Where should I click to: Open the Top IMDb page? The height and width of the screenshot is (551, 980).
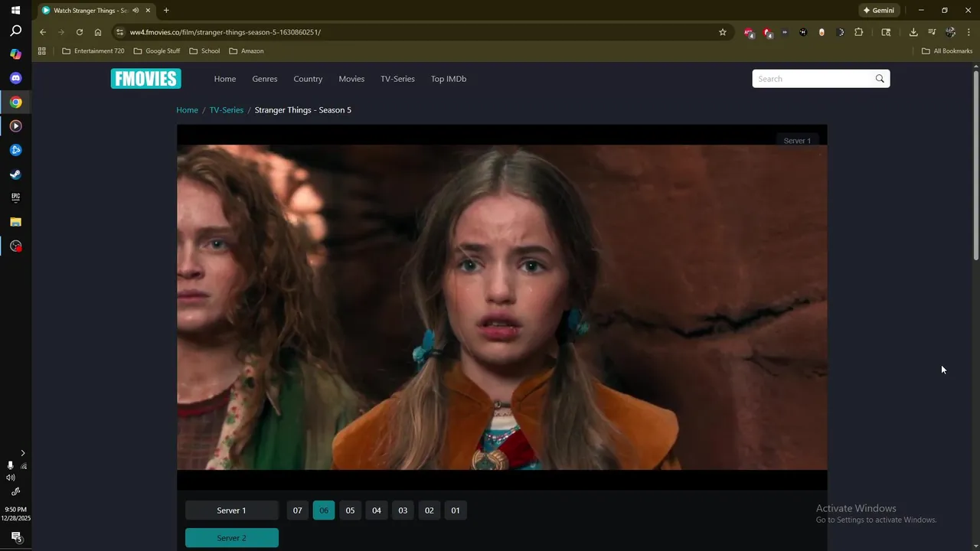click(449, 79)
